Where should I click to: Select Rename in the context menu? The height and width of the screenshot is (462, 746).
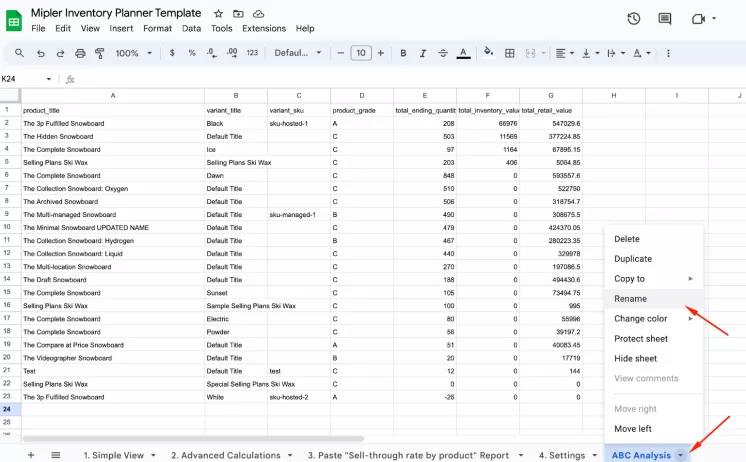[631, 299]
